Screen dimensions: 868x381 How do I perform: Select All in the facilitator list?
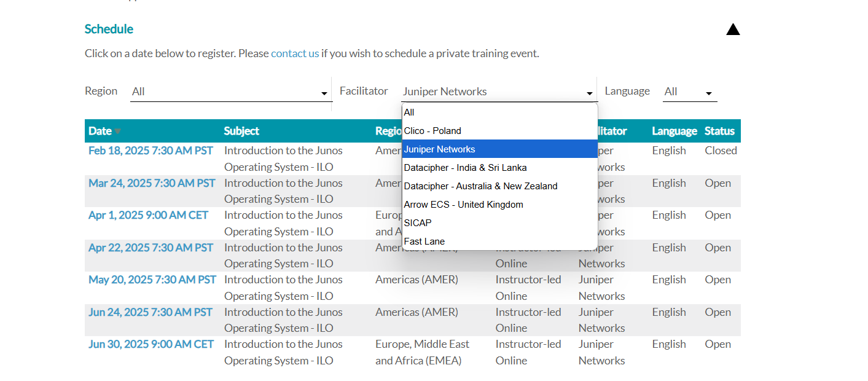[499, 112]
